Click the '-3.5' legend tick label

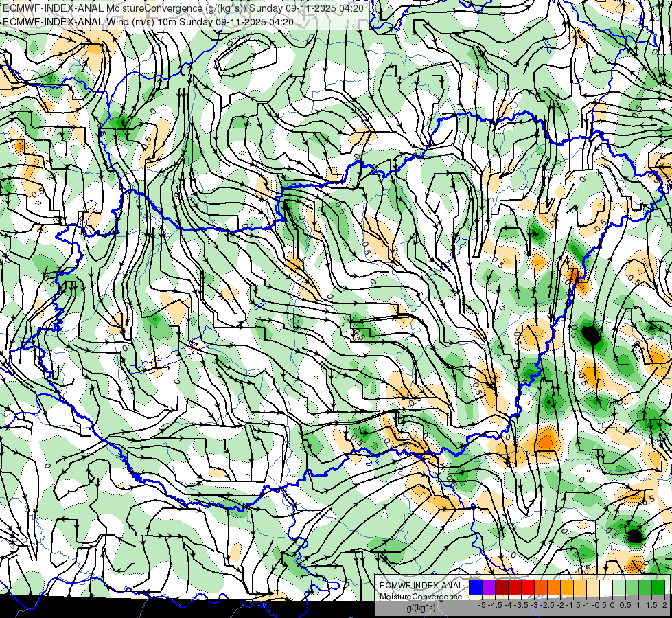point(521,605)
